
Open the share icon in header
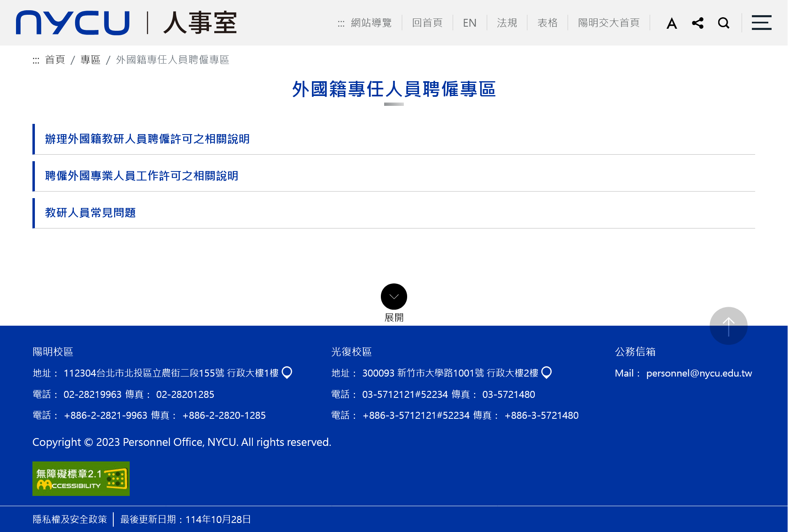coord(697,23)
